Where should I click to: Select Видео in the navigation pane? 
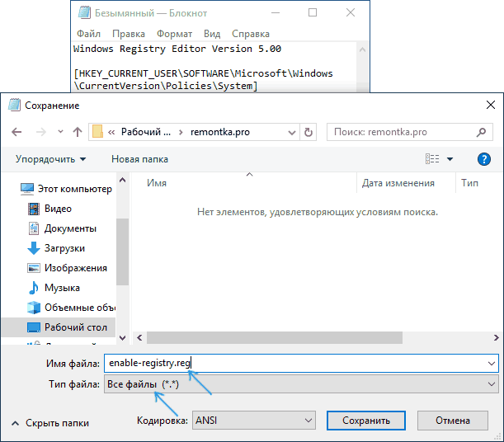pyautogui.click(x=58, y=209)
